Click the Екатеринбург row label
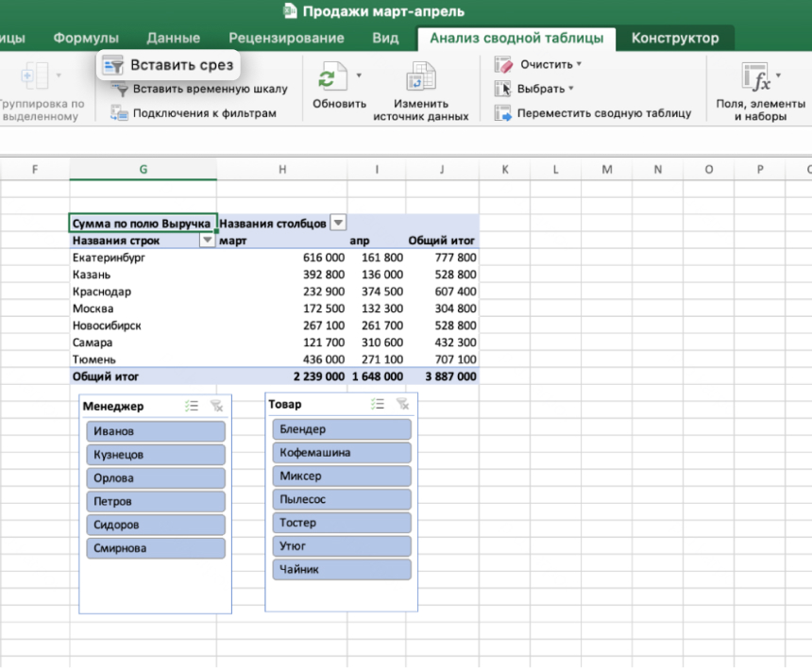Image resolution: width=812 pixels, height=668 pixels. (109, 258)
